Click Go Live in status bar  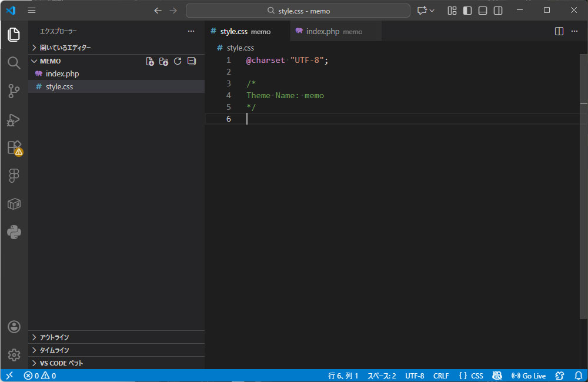529,376
